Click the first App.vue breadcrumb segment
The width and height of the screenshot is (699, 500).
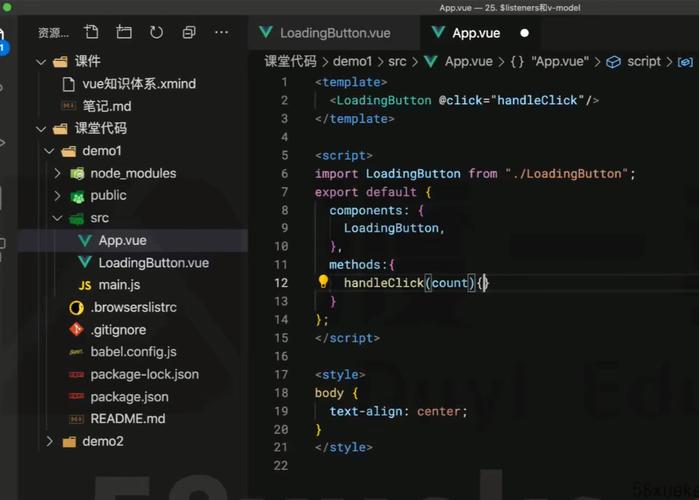[469, 61]
